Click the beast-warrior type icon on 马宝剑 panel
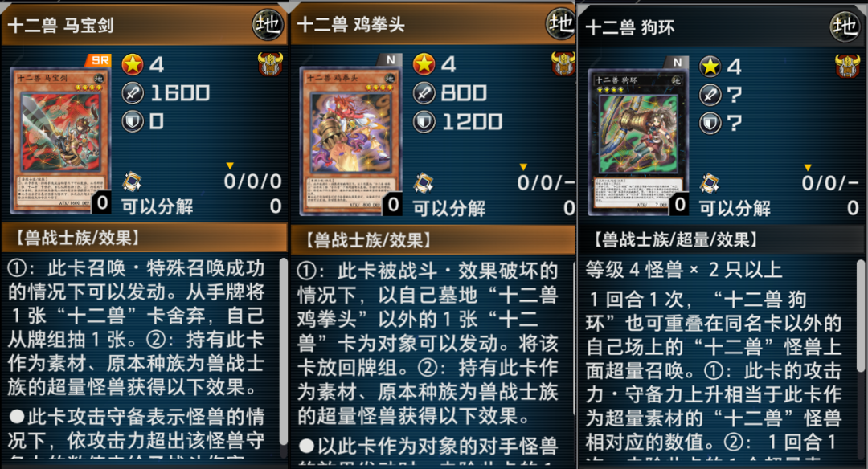The width and height of the screenshot is (868, 469). coord(270,64)
